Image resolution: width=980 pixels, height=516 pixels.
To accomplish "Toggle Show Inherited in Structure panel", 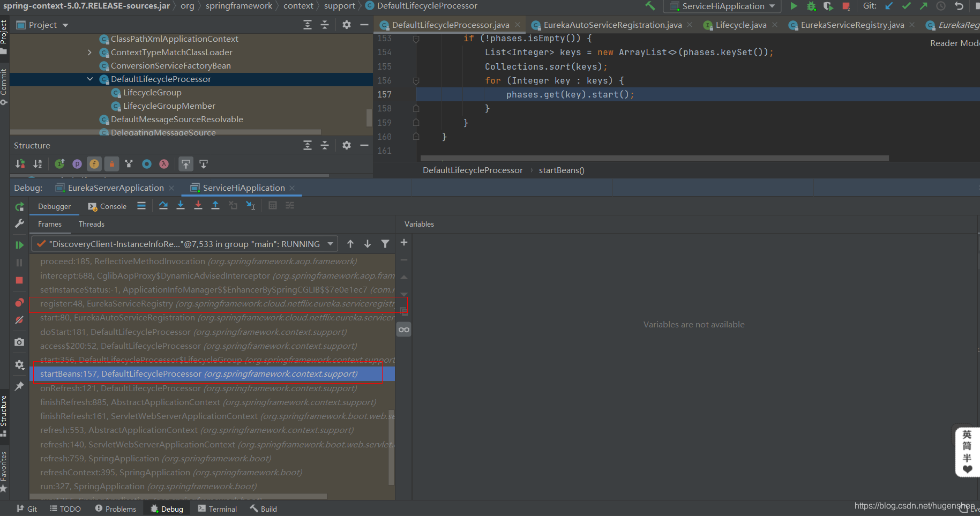I will pos(59,164).
